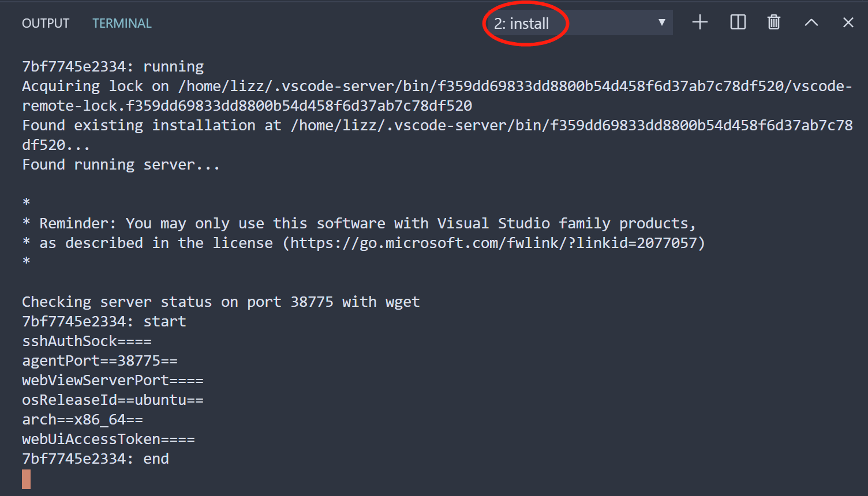Maximize the panel using the chevron icon
868x496 pixels.
tap(811, 22)
